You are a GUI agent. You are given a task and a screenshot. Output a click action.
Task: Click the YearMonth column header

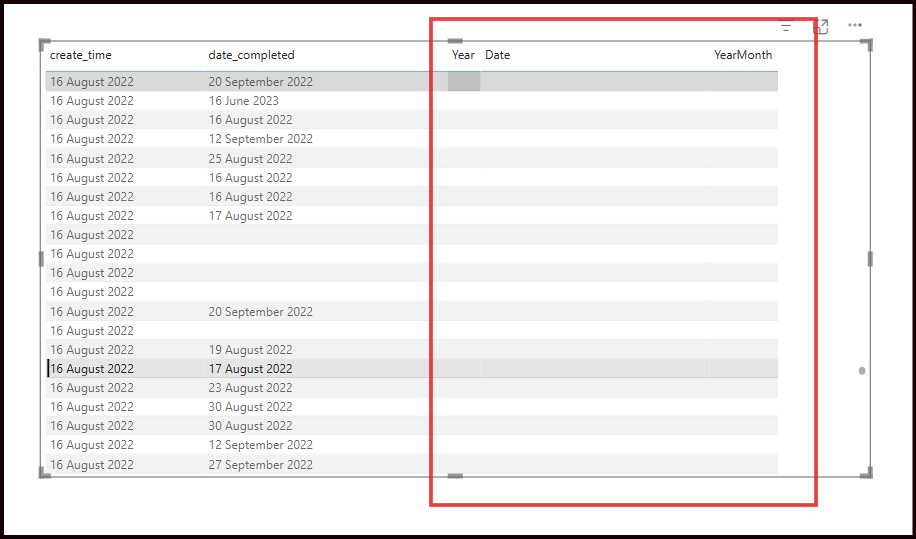pyautogui.click(x=742, y=55)
